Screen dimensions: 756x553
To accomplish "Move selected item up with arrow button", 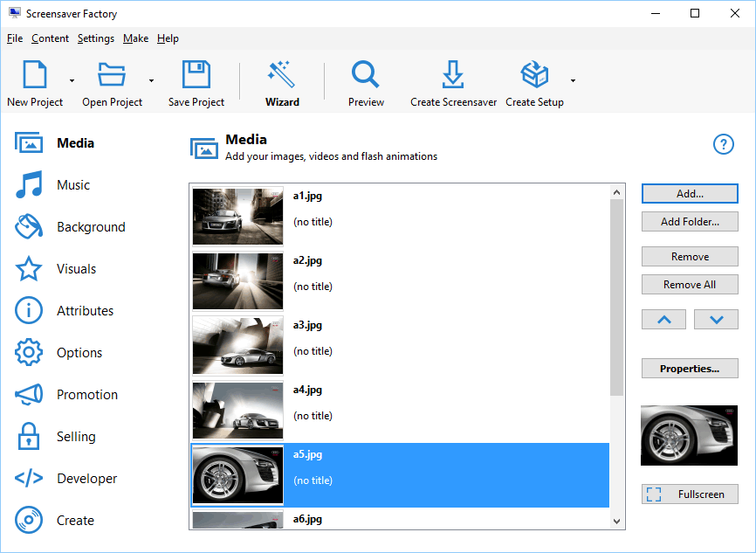I will point(664,320).
